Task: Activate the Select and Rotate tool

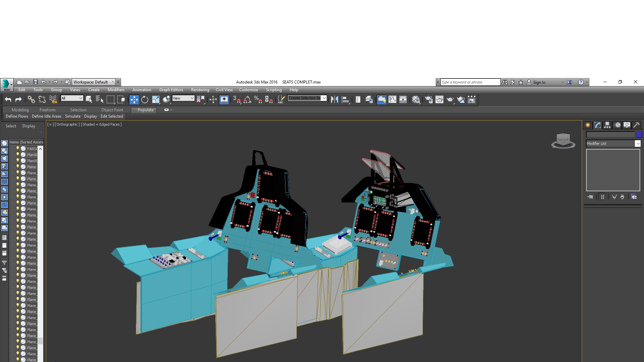Action: click(145, 100)
